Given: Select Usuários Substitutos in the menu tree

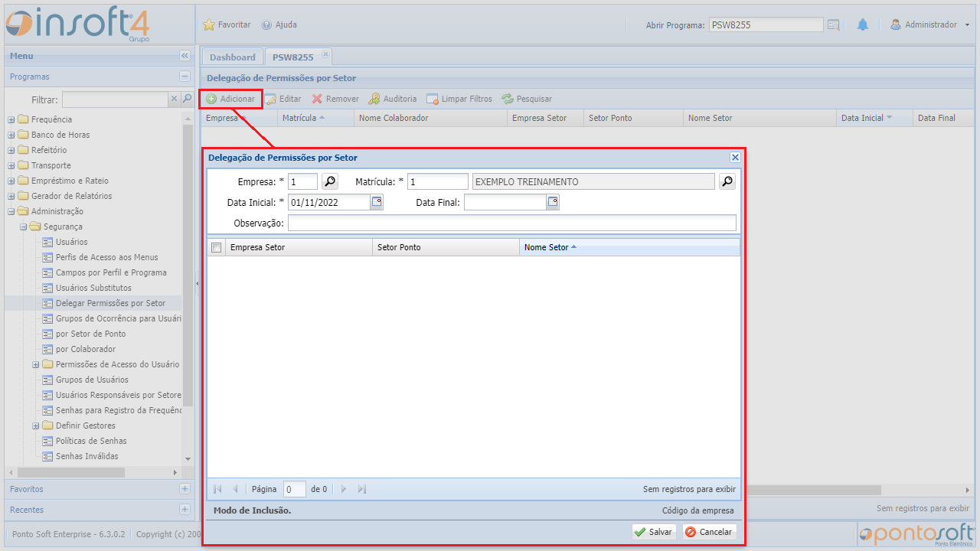Looking at the screenshot, I should (x=93, y=288).
